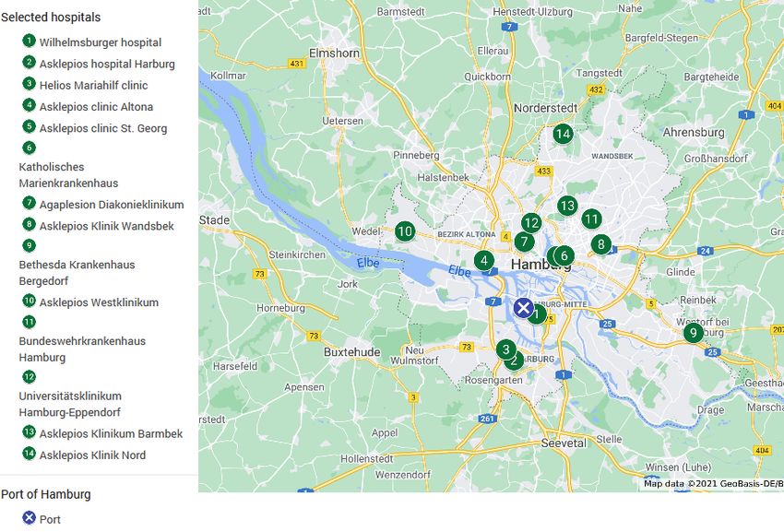Click legend icon 11 above Bundeswehrkrankenhaus Hamburg

(x=29, y=322)
